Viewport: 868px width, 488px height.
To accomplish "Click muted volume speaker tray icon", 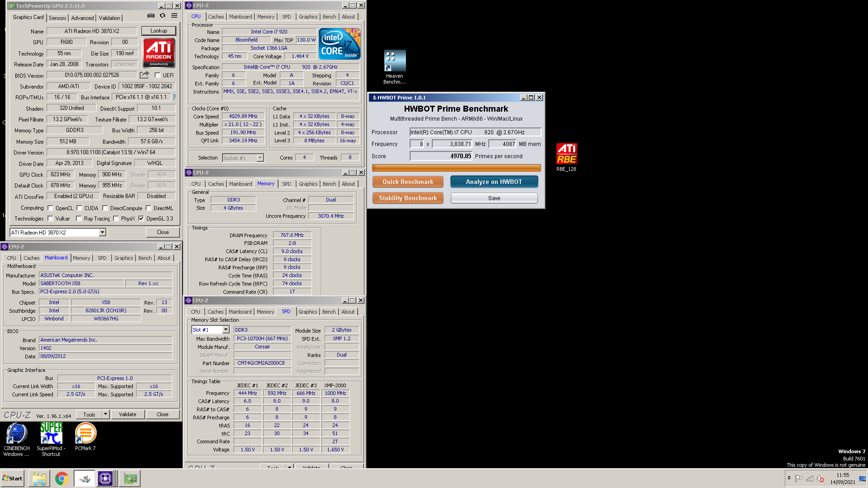I will (821, 479).
